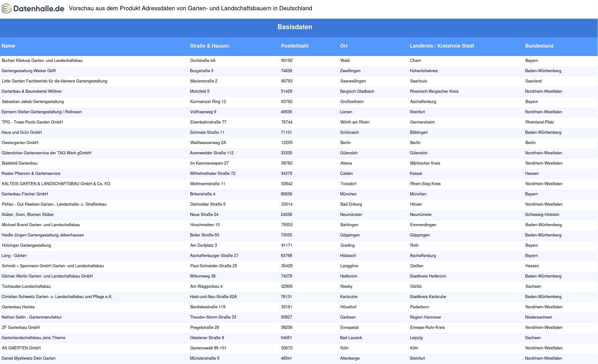Select Heidle Jürgen Gartengestaltung Jebenhausen
Image resolution: width=598 pixels, height=364 pixels.
pyautogui.click(x=43, y=235)
